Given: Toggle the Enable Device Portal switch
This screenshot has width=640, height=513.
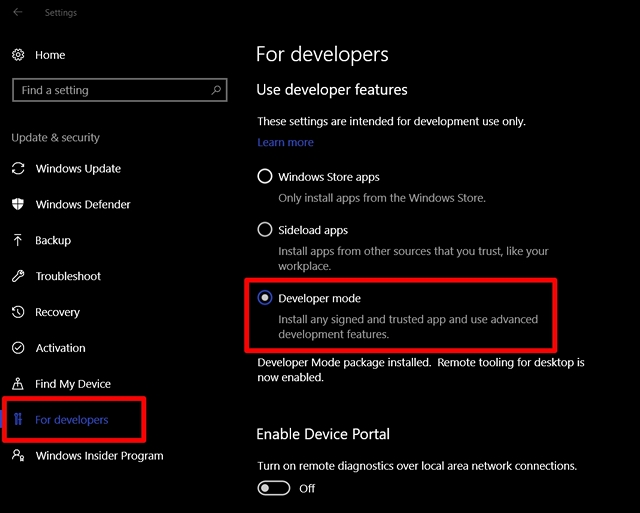Looking at the screenshot, I should [274, 488].
